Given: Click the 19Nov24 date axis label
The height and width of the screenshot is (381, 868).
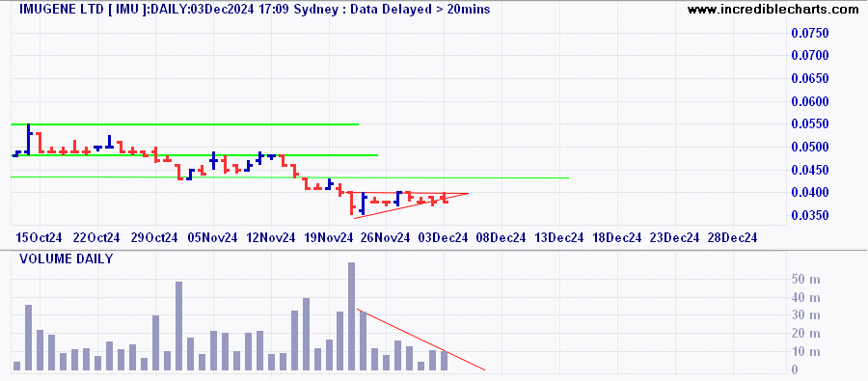Looking at the screenshot, I should pos(329,237).
